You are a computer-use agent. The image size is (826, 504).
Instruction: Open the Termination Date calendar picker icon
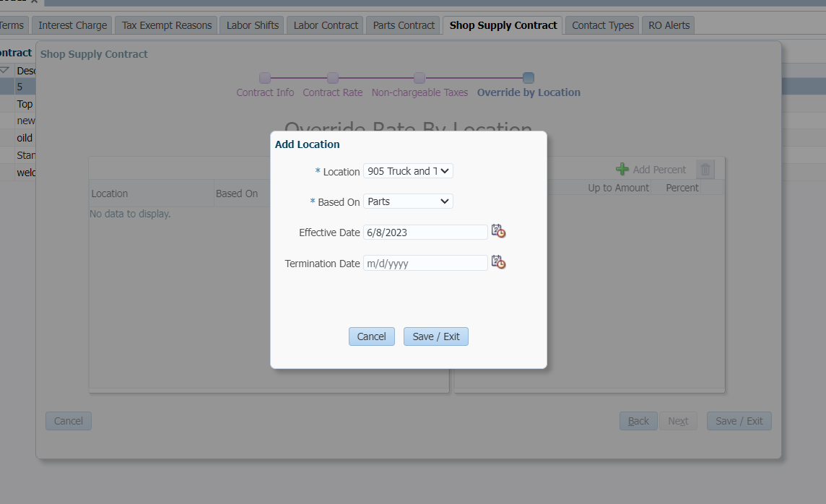(x=498, y=263)
